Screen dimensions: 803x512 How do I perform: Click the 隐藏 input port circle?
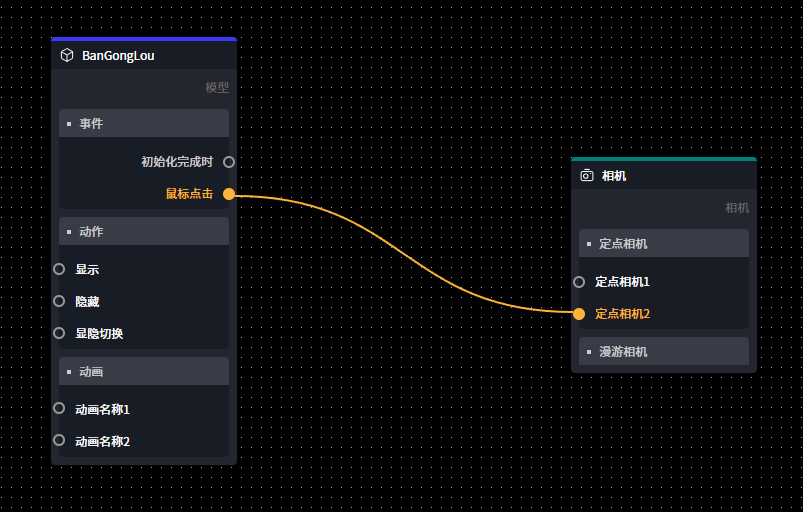59,301
